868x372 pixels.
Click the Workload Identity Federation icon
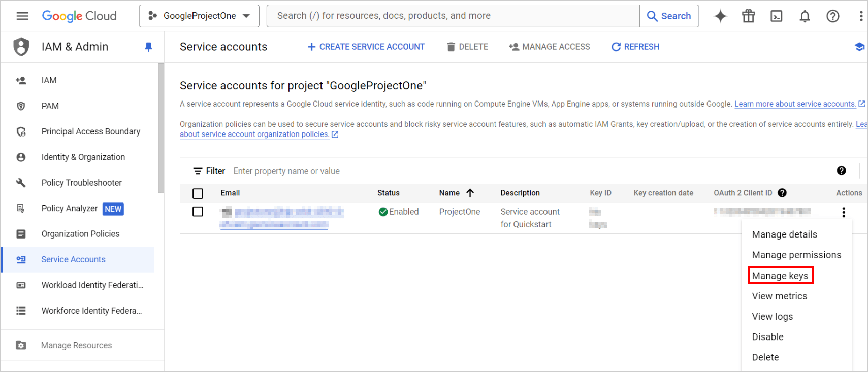pyautogui.click(x=21, y=285)
